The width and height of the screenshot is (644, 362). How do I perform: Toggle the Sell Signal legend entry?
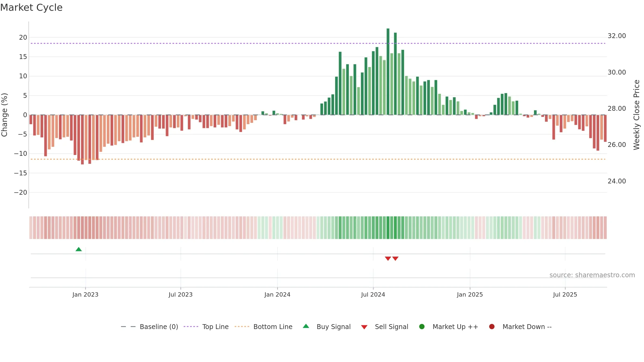[385, 327]
